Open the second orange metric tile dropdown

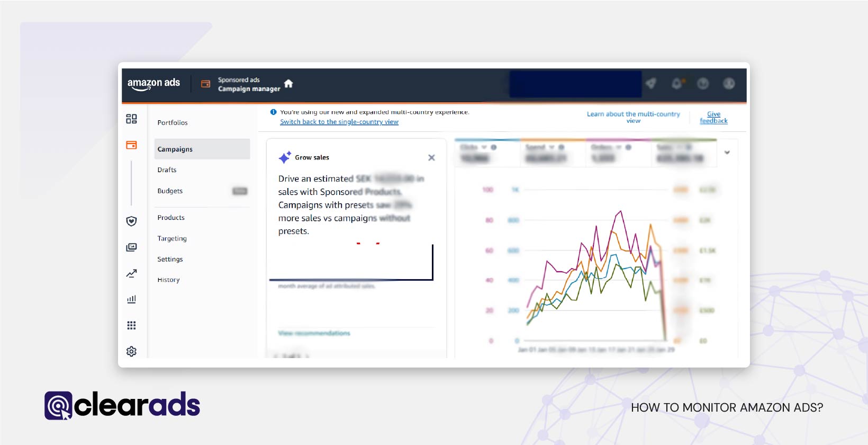(x=551, y=147)
